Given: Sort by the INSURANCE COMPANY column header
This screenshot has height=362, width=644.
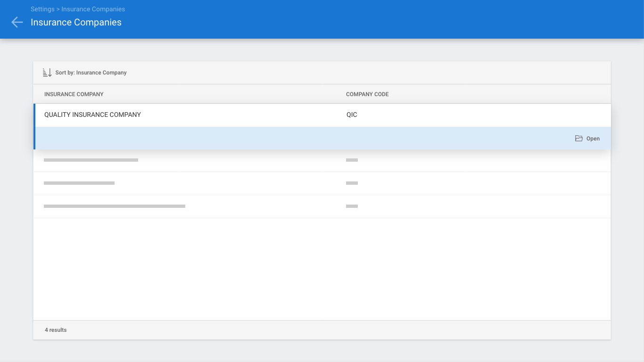Looking at the screenshot, I should pos(74,94).
